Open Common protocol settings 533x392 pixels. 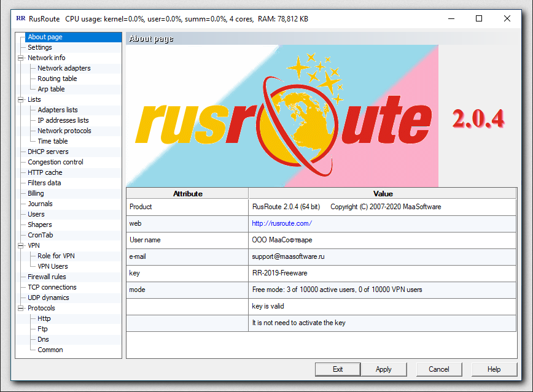coord(50,350)
